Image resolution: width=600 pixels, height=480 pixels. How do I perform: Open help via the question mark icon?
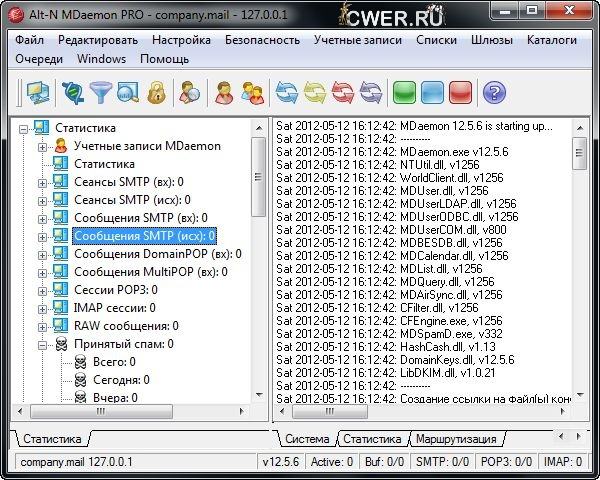(492, 94)
